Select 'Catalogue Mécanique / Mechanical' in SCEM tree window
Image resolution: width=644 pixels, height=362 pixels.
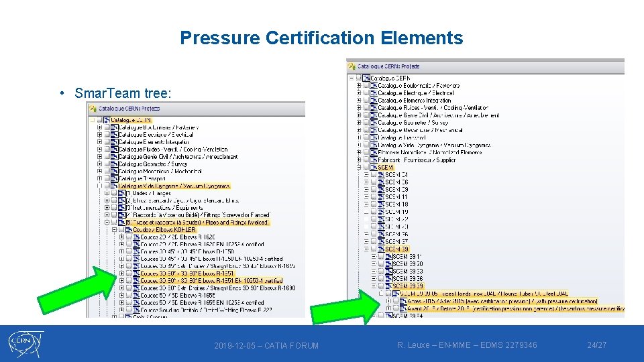tap(420, 130)
